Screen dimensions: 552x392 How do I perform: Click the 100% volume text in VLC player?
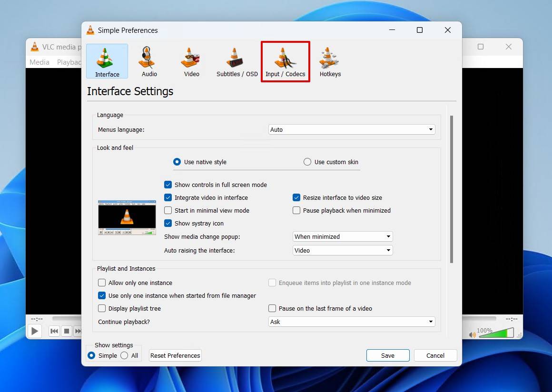484,331
